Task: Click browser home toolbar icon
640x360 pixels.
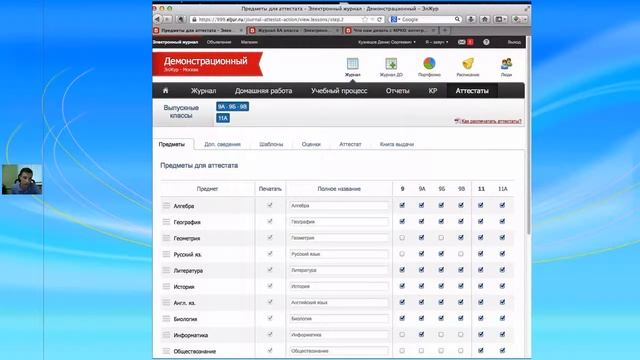Action: [485, 19]
